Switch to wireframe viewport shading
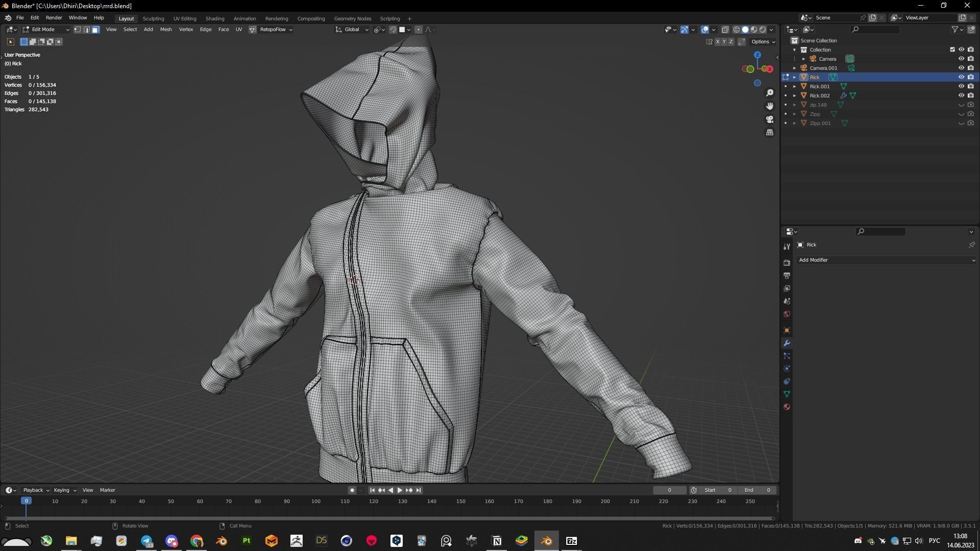 pos(736,30)
